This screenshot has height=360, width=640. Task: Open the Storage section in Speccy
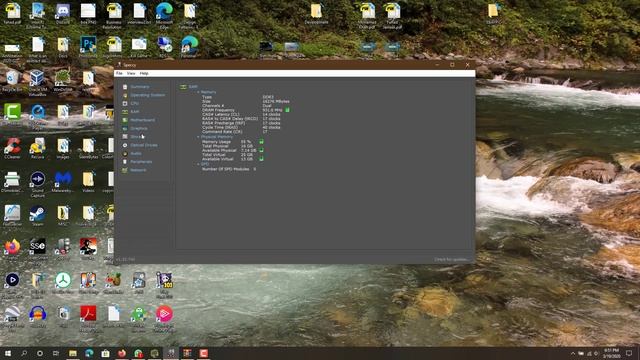pyautogui.click(x=137, y=137)
